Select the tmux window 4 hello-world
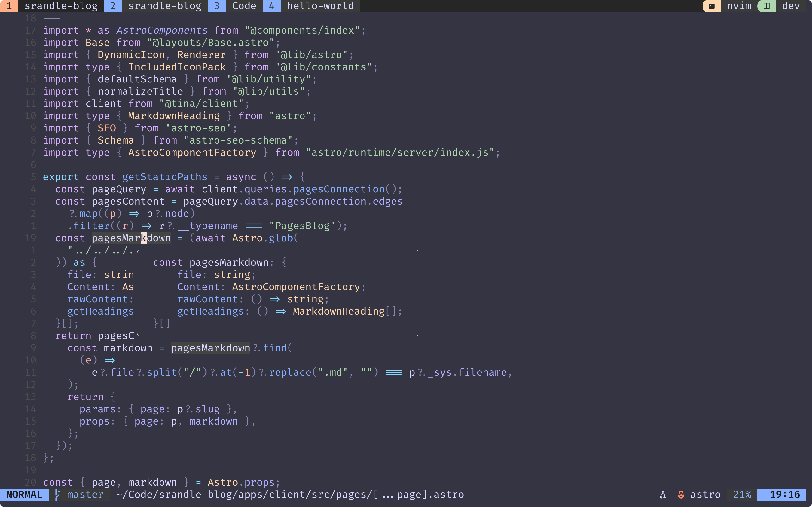Screen dimensions: 812x507 click(x=312, y=6)
